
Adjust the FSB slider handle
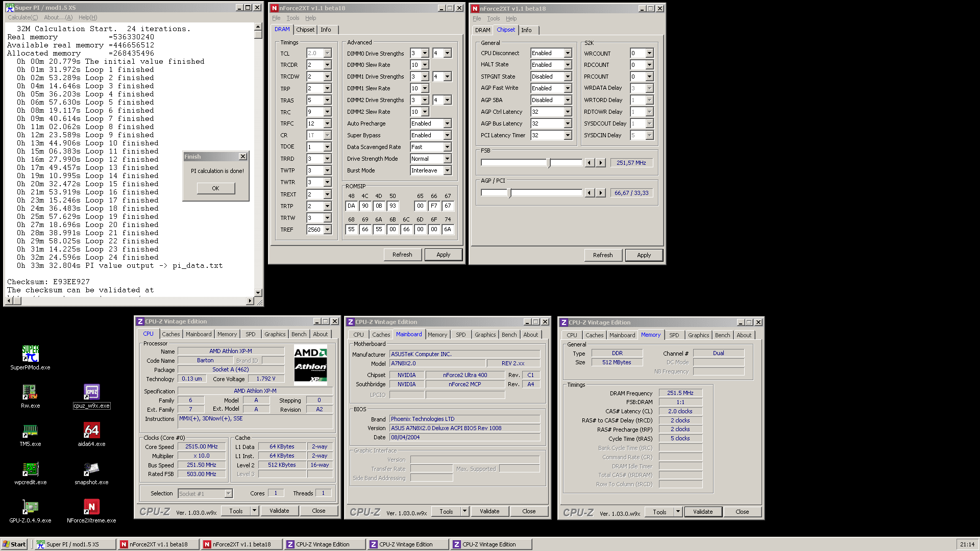pyautogui.click(x=549, y=163)
